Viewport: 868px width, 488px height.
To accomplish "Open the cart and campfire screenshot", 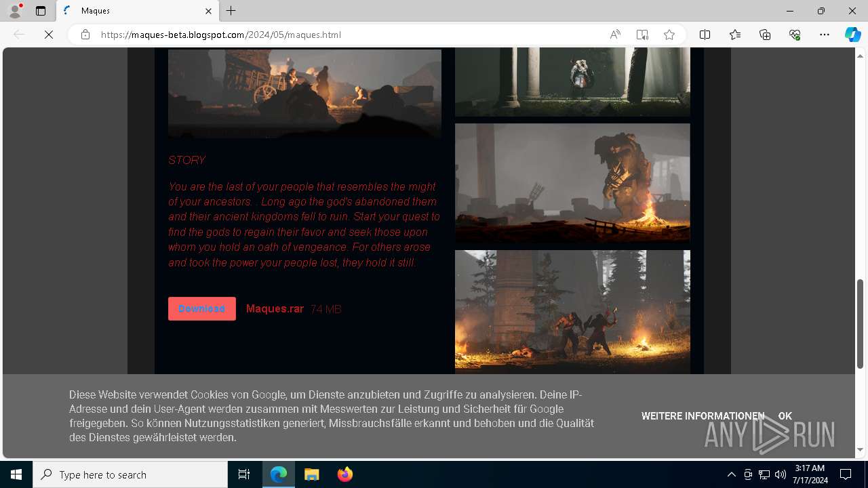I will [304, 93].
